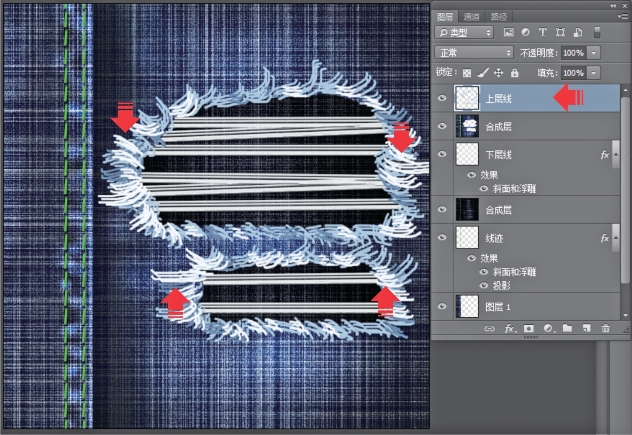Click fx badge on 线迹 layer
The image size is (632, 435).
(604, 238)
